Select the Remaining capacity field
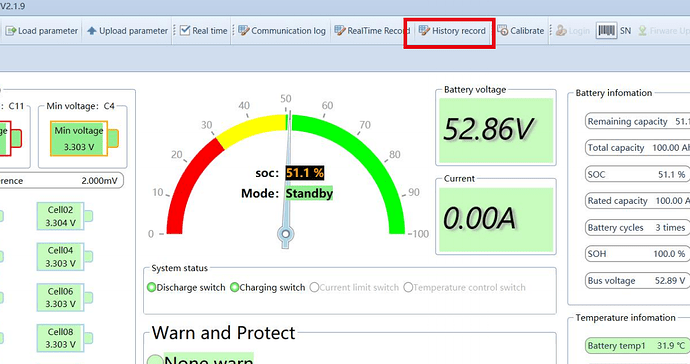The width and height of the screenshot is (690, 364). point(637,121)
